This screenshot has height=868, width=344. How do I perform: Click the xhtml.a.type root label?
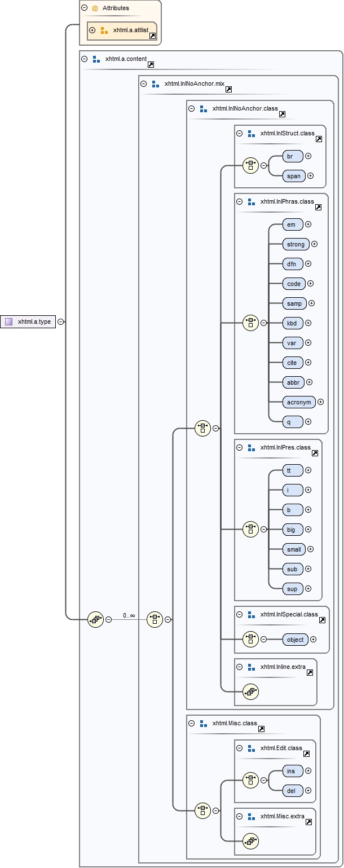tap(34, 322)
